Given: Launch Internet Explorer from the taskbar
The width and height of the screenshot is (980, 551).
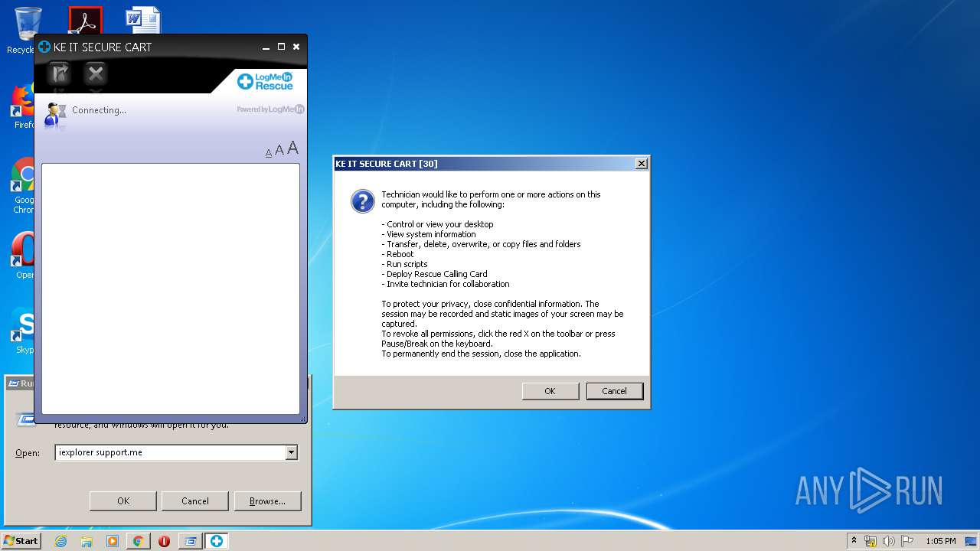Looking at the screenshot, I should [x=60, y=541].
